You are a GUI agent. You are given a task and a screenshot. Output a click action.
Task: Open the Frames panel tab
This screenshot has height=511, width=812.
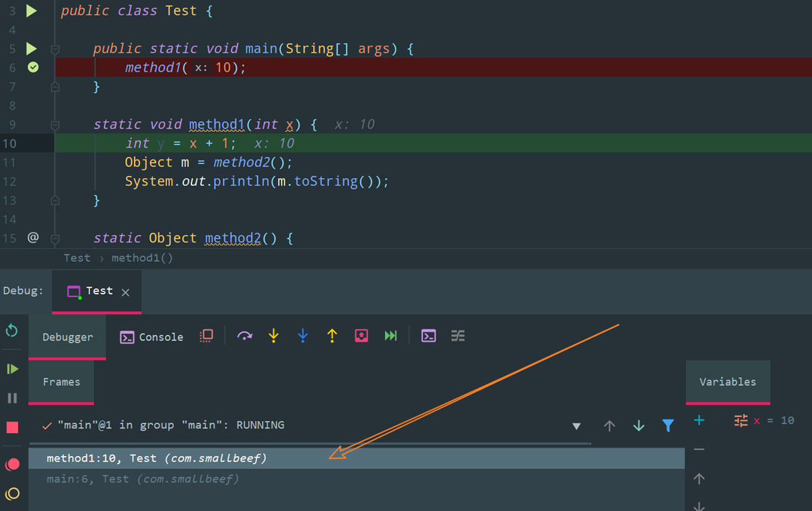pos(62,382)
